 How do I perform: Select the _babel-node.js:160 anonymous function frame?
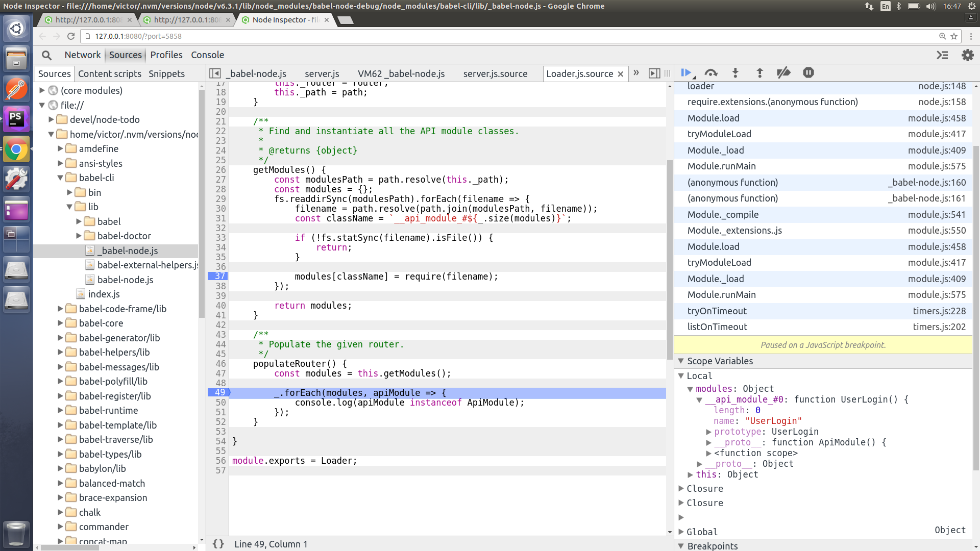(823, 182)
